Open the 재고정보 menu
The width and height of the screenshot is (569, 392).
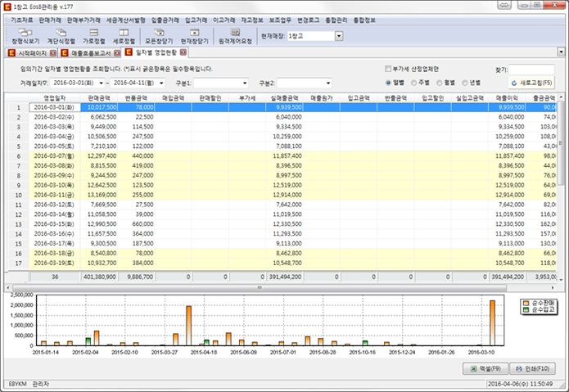[x=252, y=20]
